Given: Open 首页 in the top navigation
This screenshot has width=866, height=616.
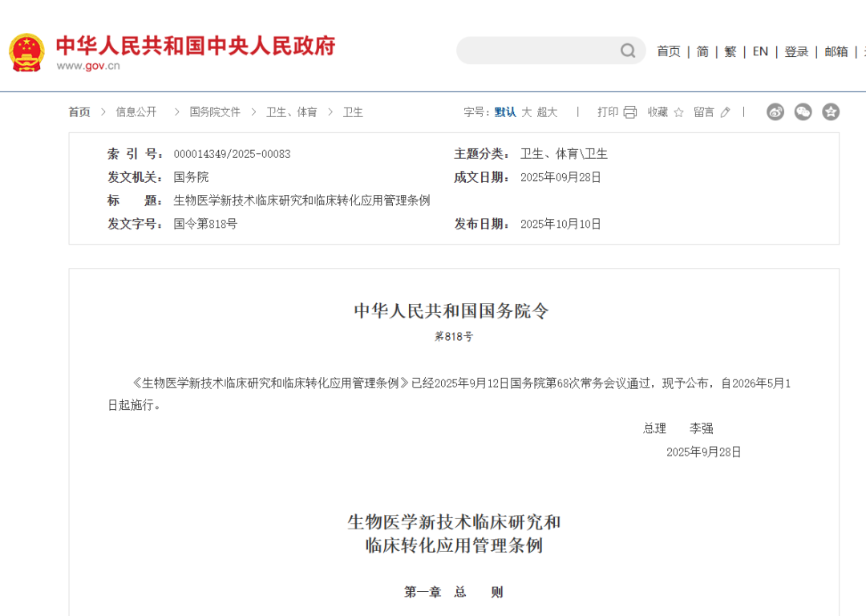Looking at the screenshot, I should (668, 51).
